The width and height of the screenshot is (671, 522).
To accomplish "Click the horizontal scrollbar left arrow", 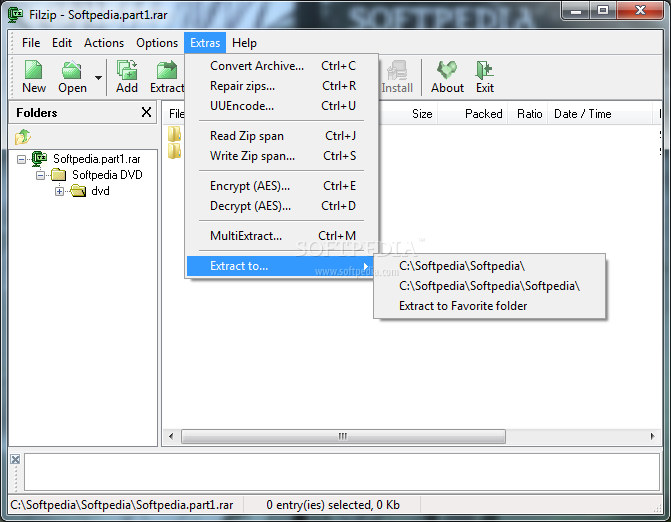I will coord(171,436).
